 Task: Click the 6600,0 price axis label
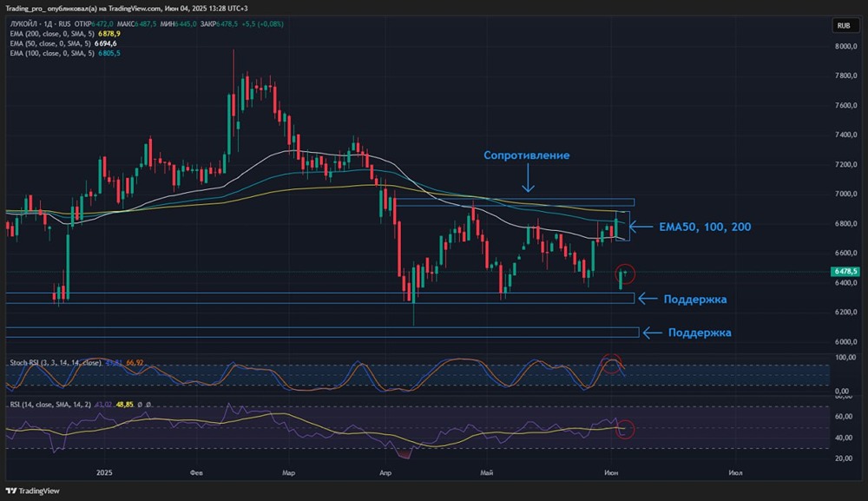click(x=845, y=254)
